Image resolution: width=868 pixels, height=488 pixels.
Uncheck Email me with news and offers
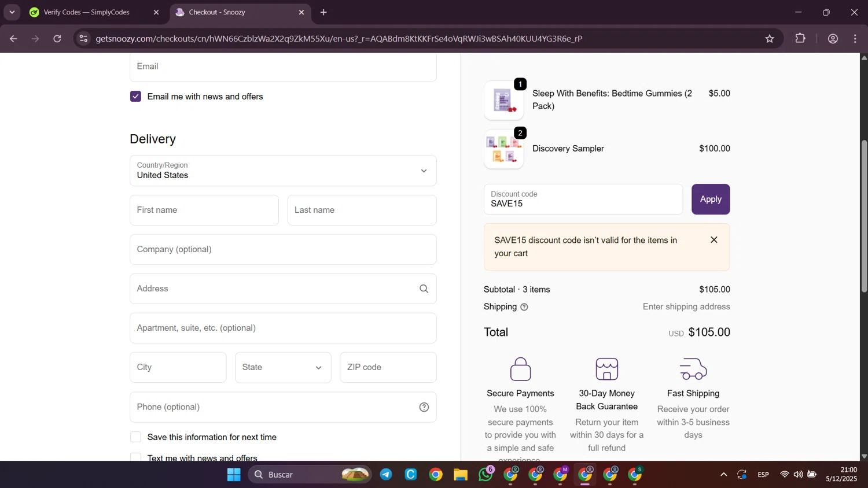point(135,97)
